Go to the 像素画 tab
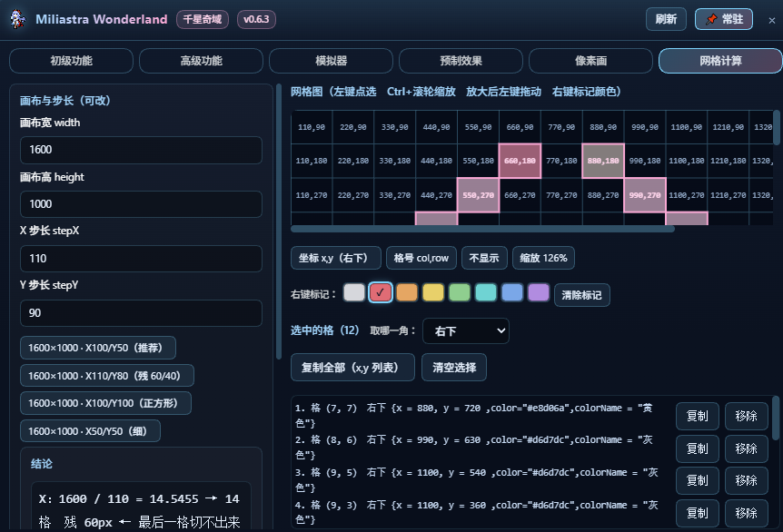Image resolution: width=783 pixels, height=532 pixels. [590, 61]
